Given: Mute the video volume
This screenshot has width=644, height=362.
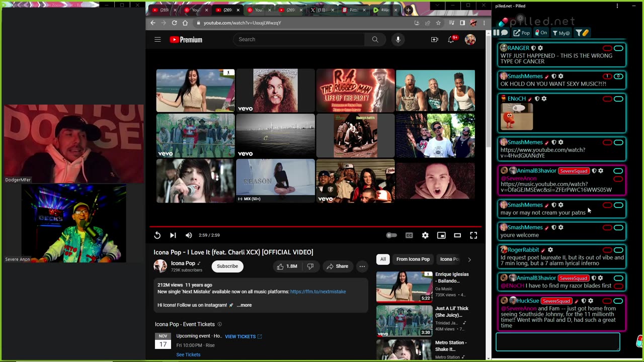Looking at the screenshot, I should pos(189,235).
